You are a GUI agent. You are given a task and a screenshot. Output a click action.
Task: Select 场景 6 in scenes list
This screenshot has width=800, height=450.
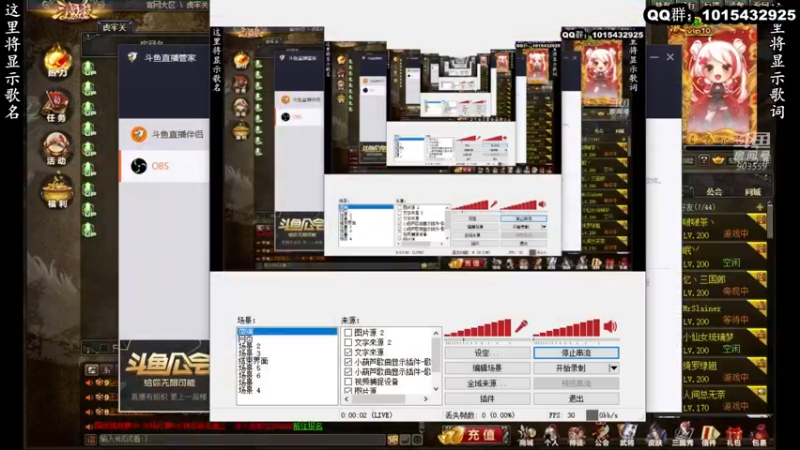(249, 376)
